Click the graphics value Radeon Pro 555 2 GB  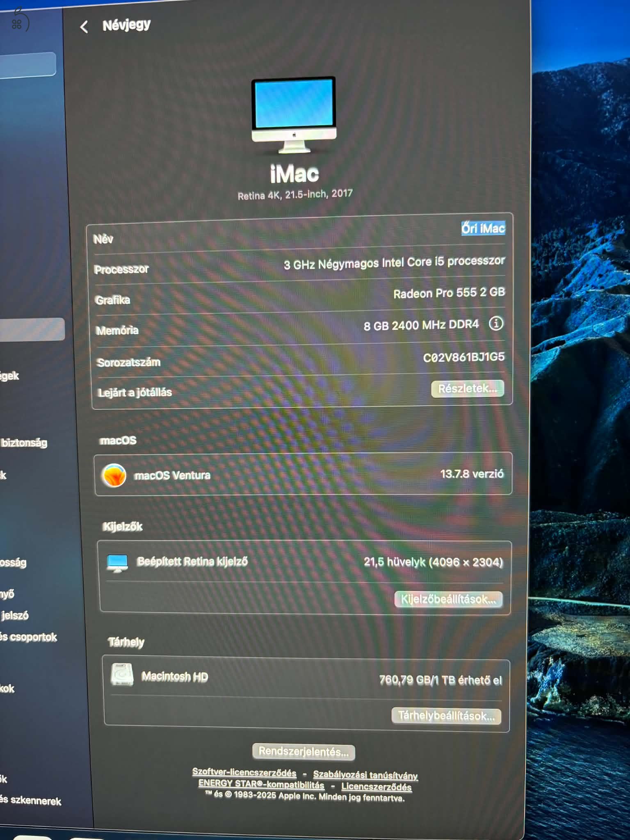449,293
